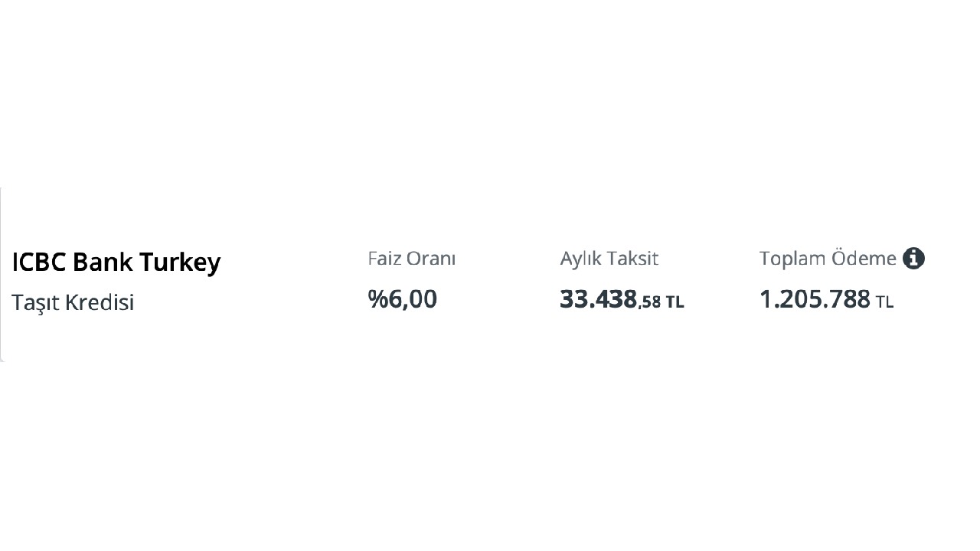980x551 pixels.
Task: Click the ,58 decimal part of installment
Action: 650,302
